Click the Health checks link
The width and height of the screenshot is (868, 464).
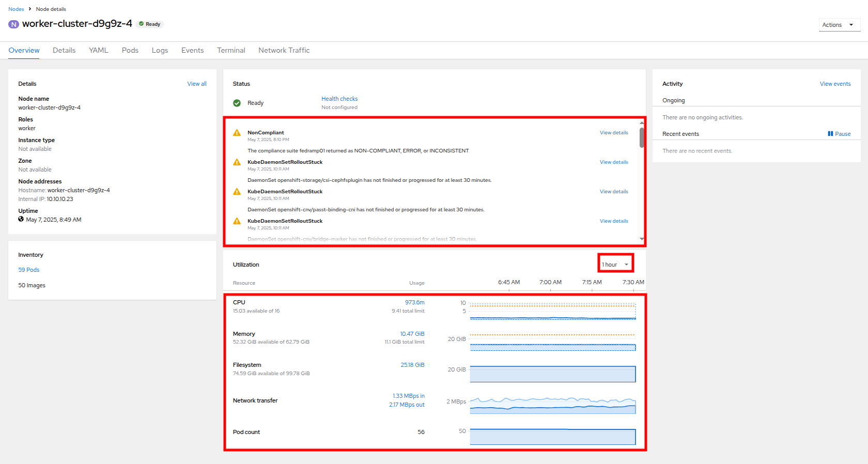click(339, 99)
